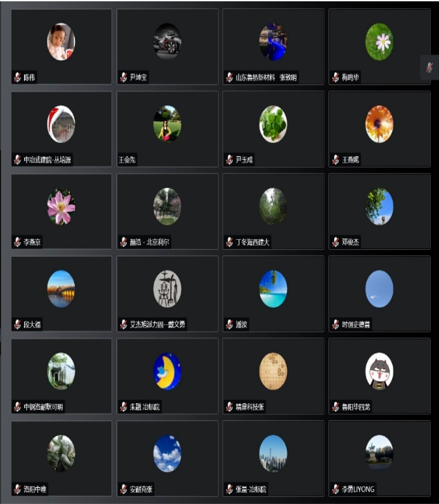Click the muted mic icon beside 邓俊杰
439x504 pixels.
pyautogui.click(x=336, y=242)
